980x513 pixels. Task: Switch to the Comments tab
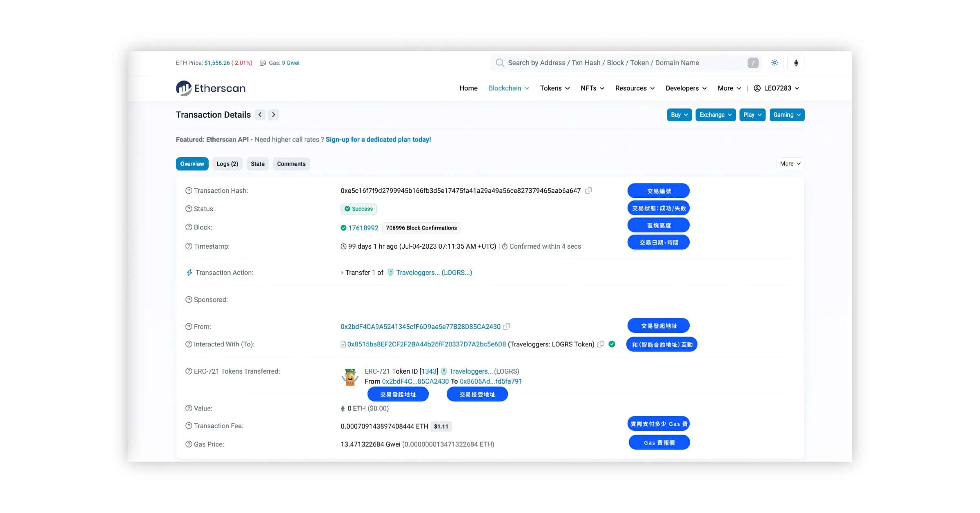click(291, 164)
